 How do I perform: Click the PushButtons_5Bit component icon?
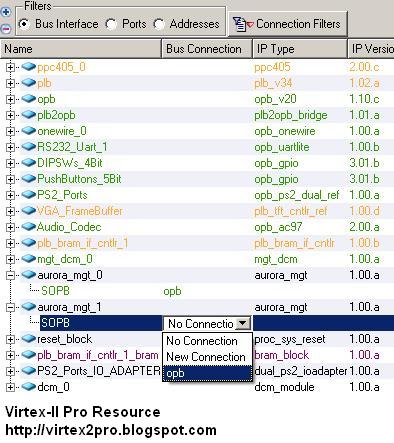pyautogui.click(x=29, y=178)
